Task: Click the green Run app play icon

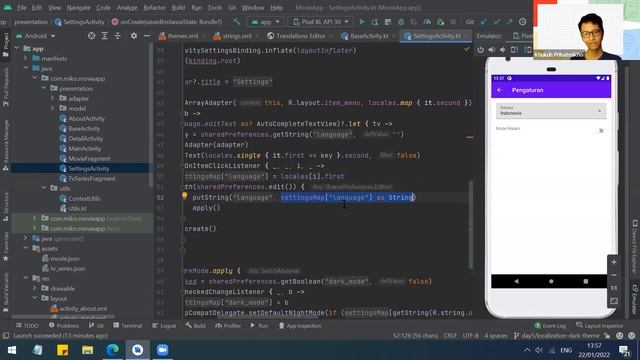Action: tap(362, 22)
